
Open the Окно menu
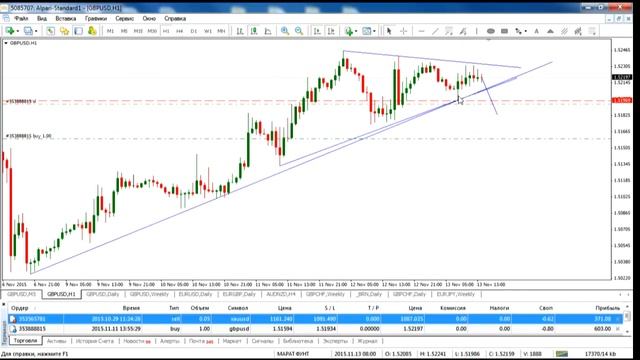(149, 19)
